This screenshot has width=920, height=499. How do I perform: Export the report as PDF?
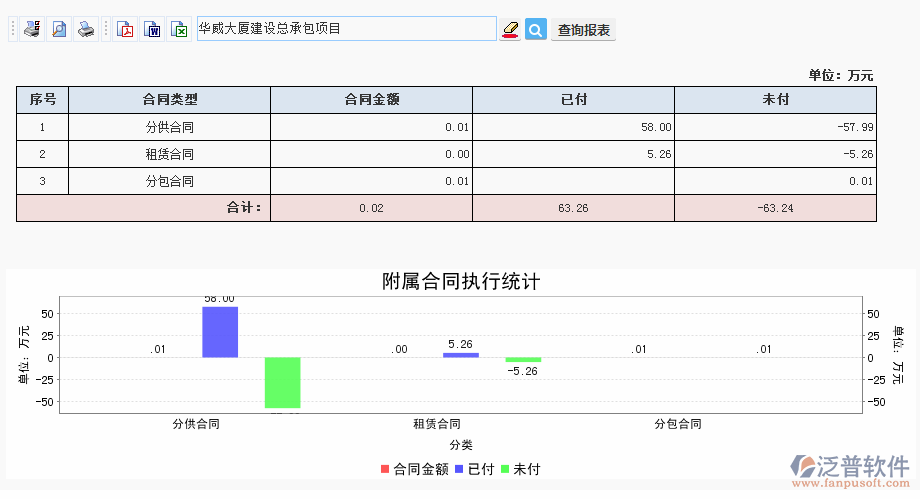[125, 29]
